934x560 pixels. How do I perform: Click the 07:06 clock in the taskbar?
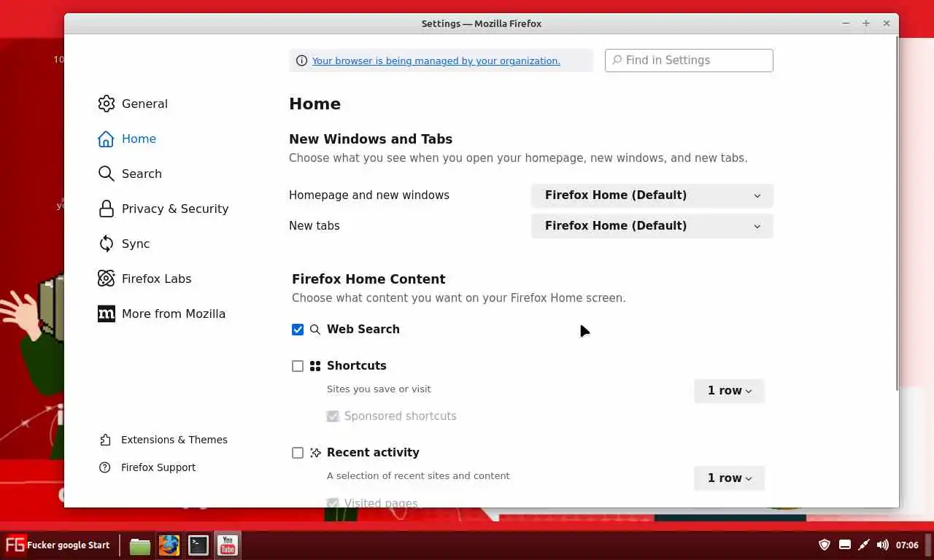click(x=907, y=545)
